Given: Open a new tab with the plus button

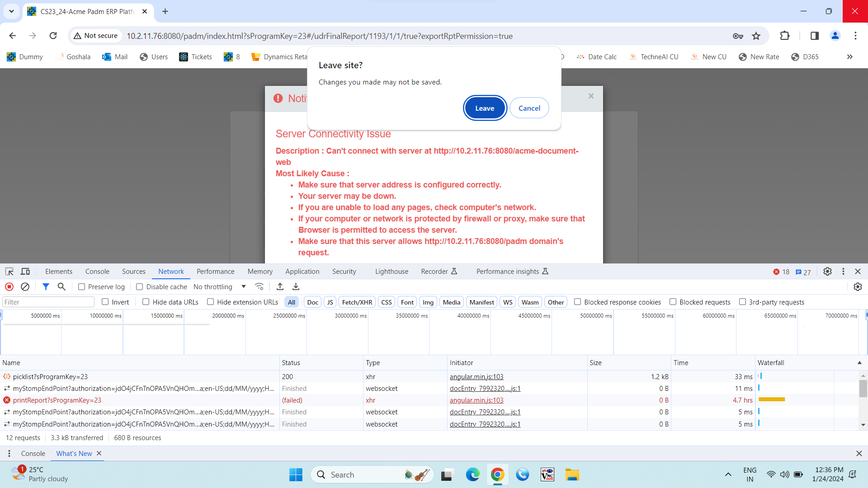Looking at the screenshot, I should tap(165, 11).
